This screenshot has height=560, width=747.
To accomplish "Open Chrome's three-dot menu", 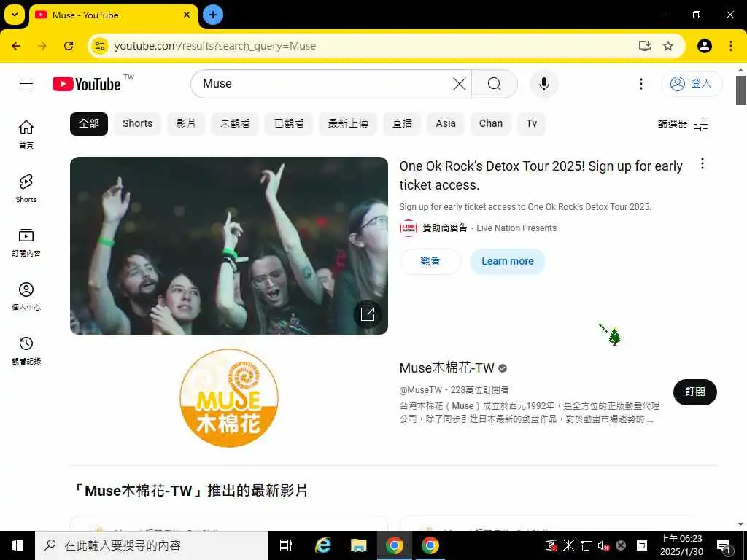I will tap(731, 46).
